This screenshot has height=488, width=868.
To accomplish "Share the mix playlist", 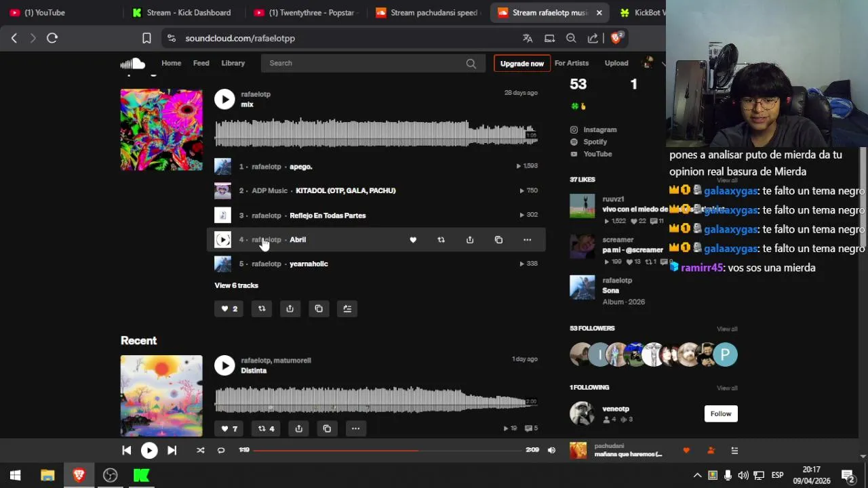I will [x=290, y=308].
